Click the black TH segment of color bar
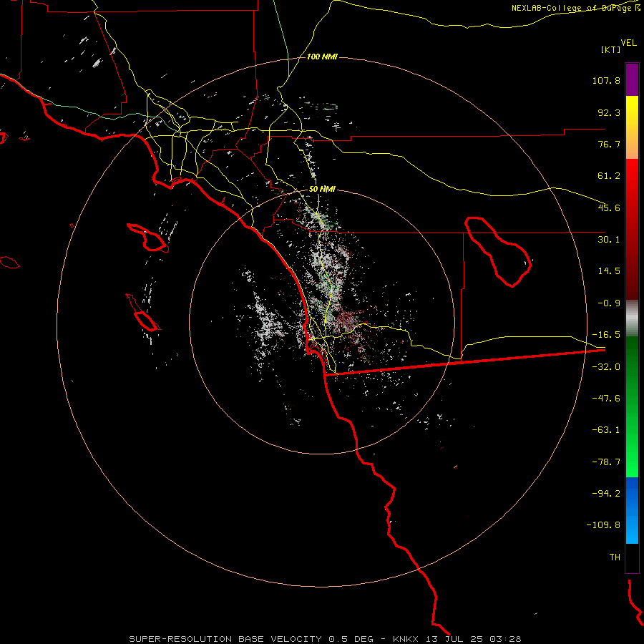 click(632, 558)
